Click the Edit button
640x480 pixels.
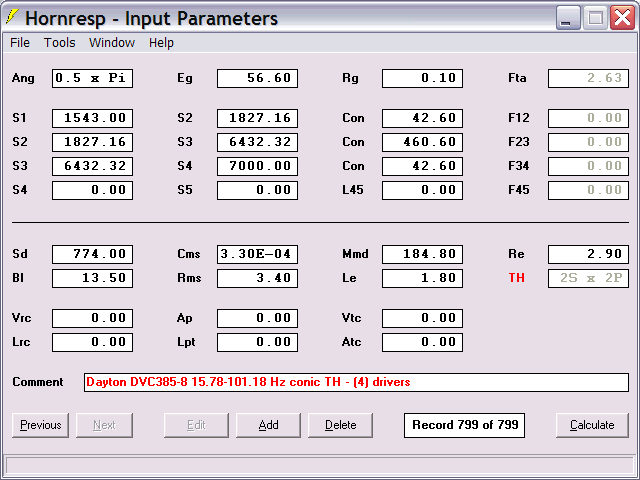(x=196, y=425)
